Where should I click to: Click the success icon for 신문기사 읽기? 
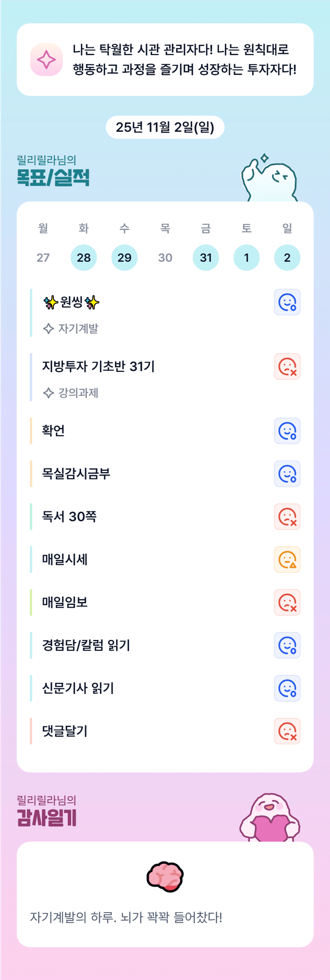(x=287, y=688)
